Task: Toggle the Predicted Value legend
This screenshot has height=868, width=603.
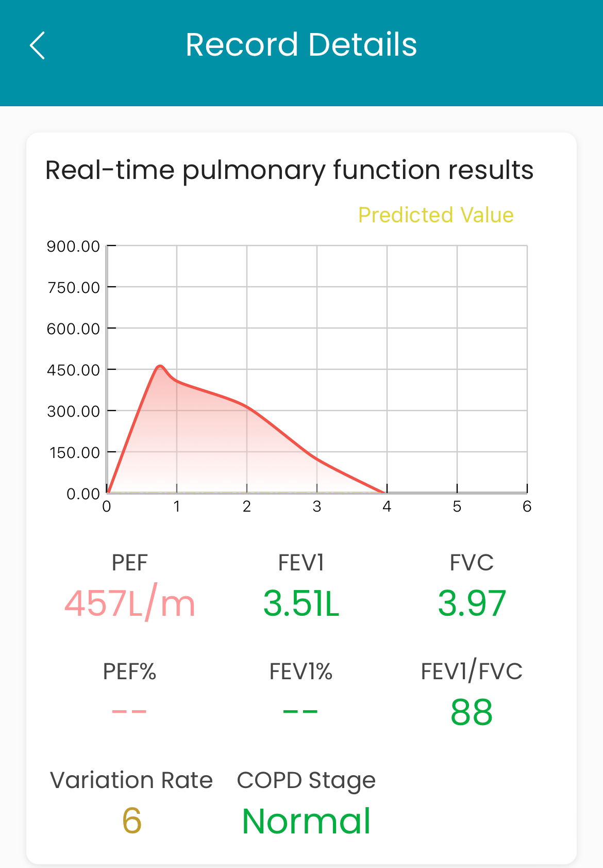Action: [x=435, y=215]
